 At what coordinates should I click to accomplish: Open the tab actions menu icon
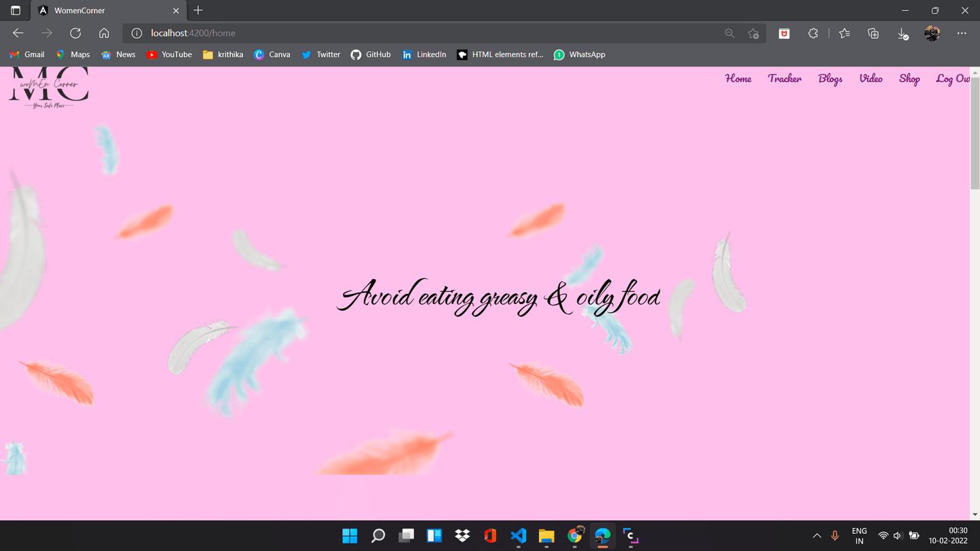coord(16,11)
